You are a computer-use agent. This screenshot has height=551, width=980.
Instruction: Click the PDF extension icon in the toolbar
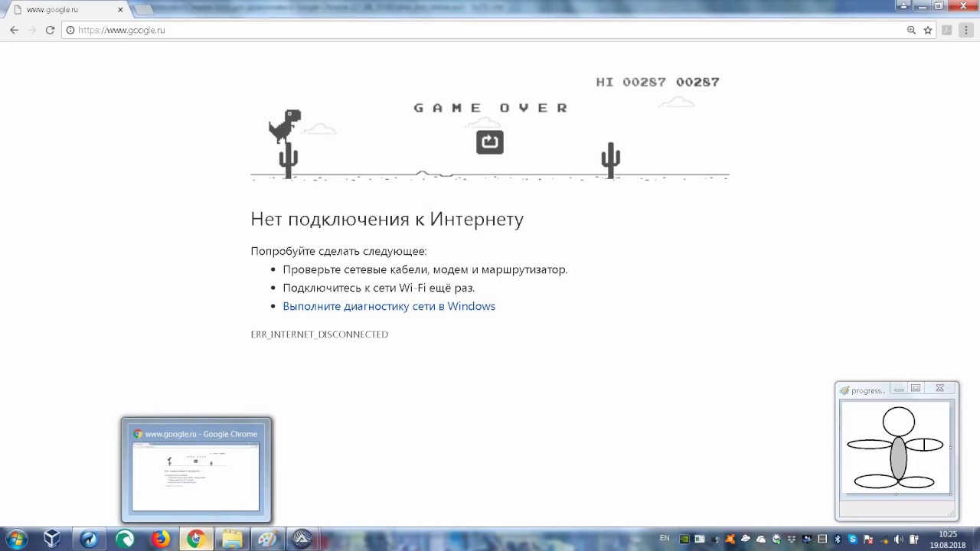pos(947,30)
